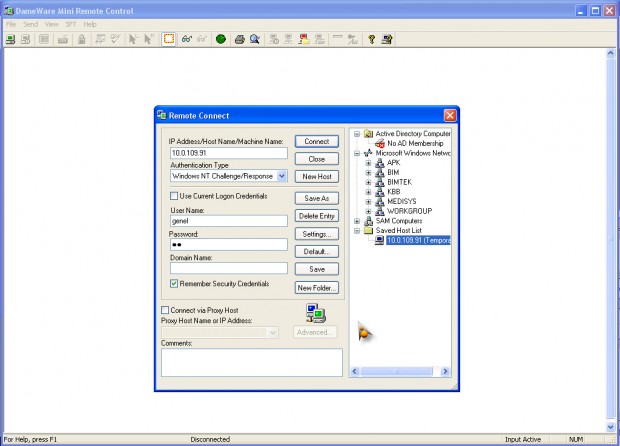Viewport: 620px width, 446px height.
Task: Click the Domain Name field
Action: [x=229, y=268]
